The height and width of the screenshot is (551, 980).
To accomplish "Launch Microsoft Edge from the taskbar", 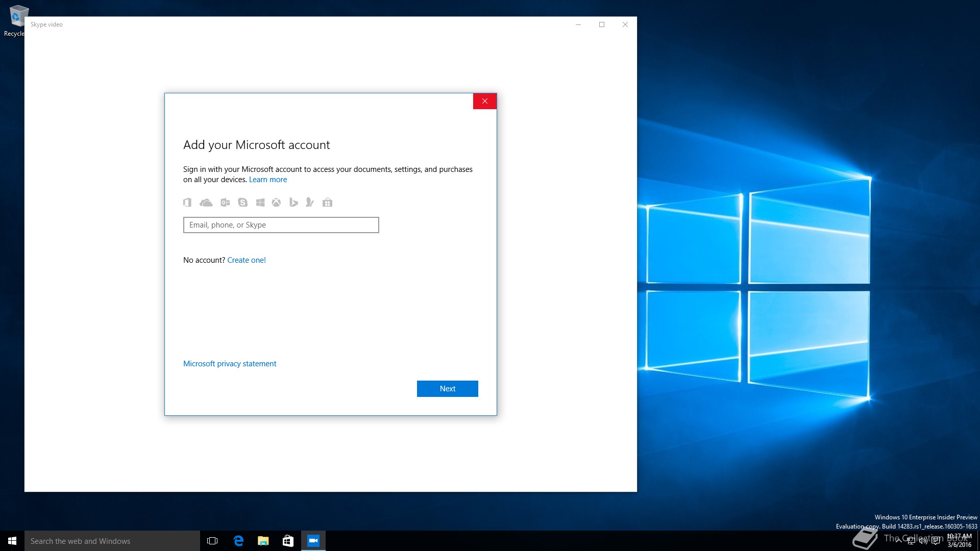I will [x=238, y=541].
